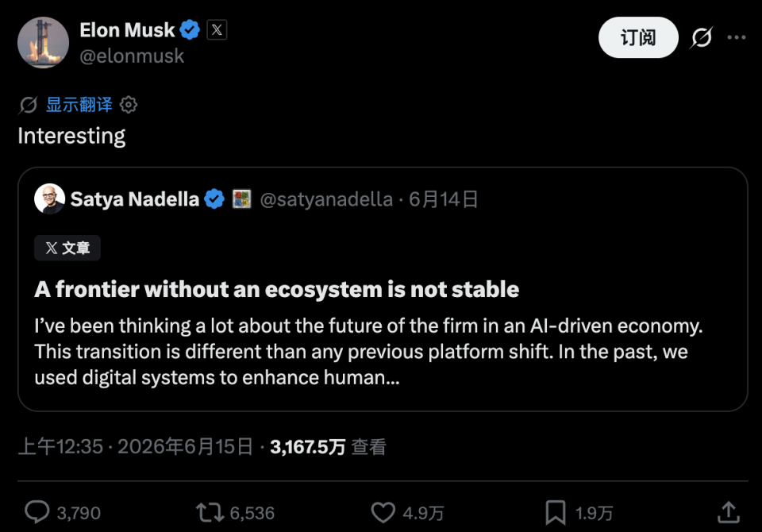
Task: Open the three-dot more options menu
Action: [x=737, y=37]
